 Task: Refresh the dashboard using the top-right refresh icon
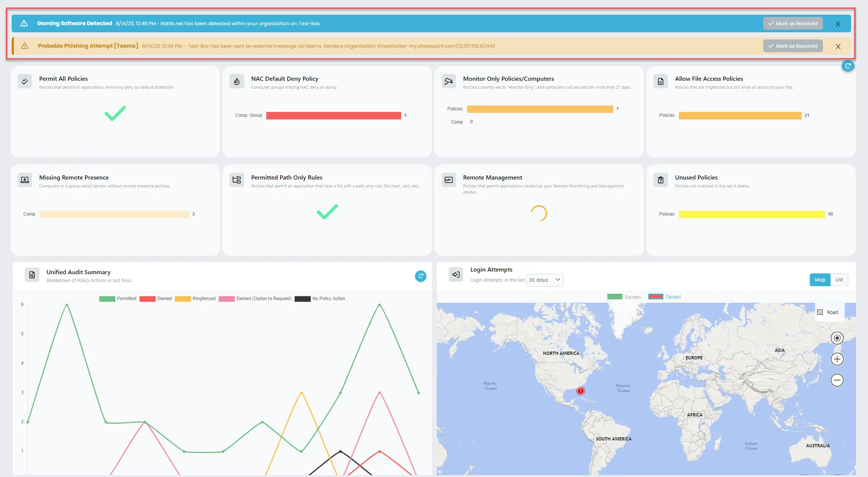tap(848, 66)
